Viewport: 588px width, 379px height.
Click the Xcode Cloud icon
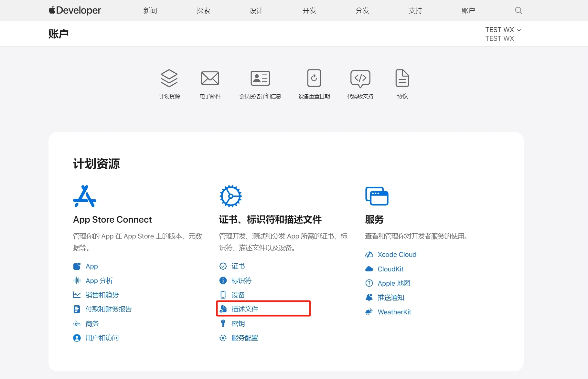[x=369, y=255]
